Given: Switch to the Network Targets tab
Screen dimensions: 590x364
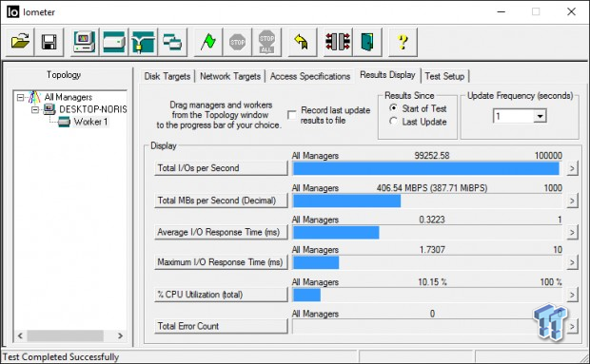Looking at the screenshot, I should [230, 76].
